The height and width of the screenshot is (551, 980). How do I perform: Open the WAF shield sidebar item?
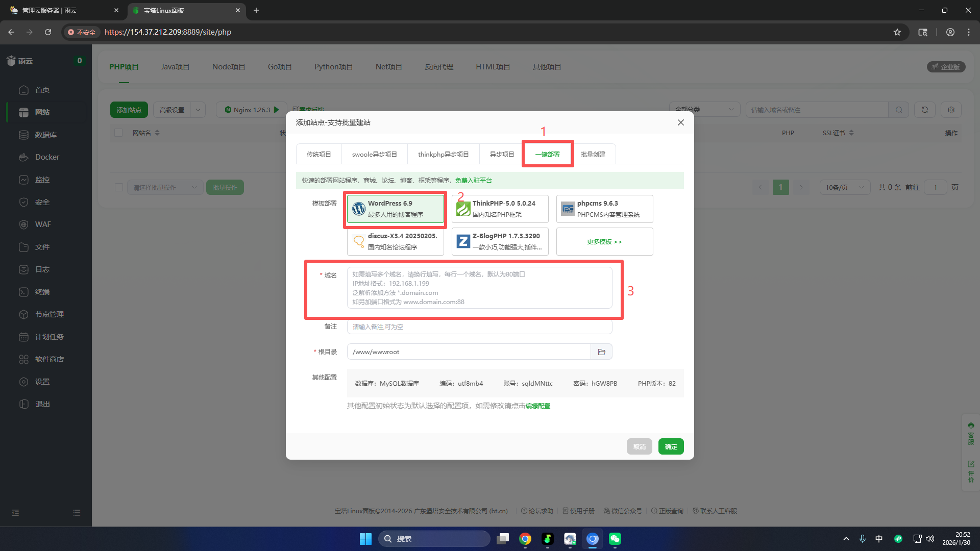43,224
